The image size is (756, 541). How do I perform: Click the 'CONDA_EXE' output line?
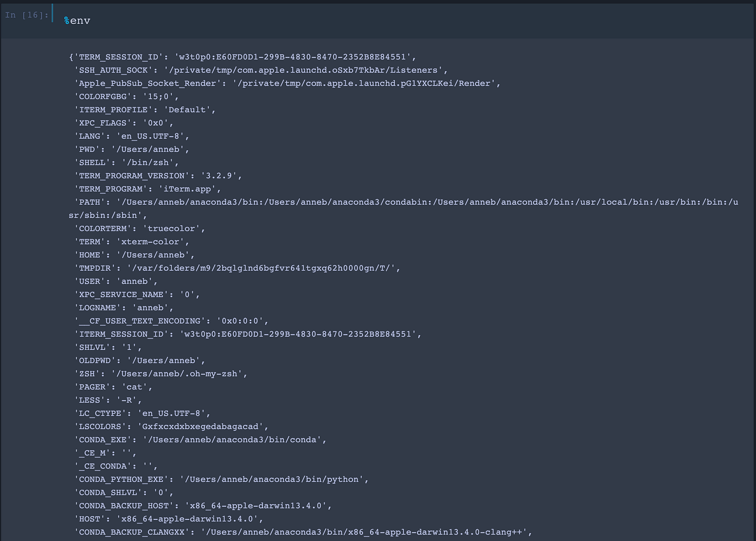point(200,440)
